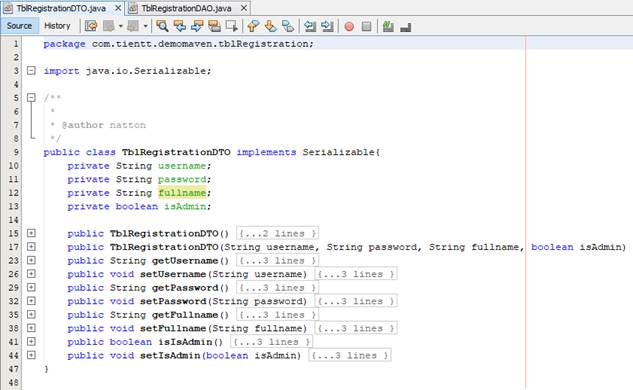Click line number 1 in the gutter
The height and width of the screenshot is (390, 633).
coord(16,44)
